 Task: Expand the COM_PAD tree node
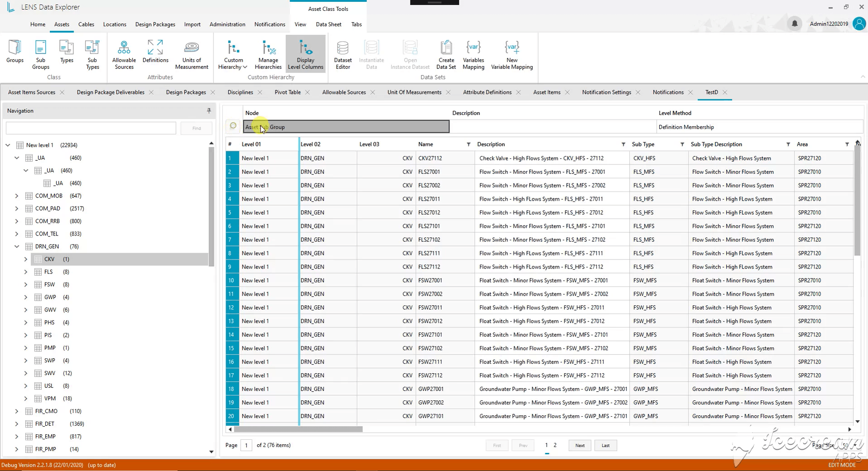[17, 208]
